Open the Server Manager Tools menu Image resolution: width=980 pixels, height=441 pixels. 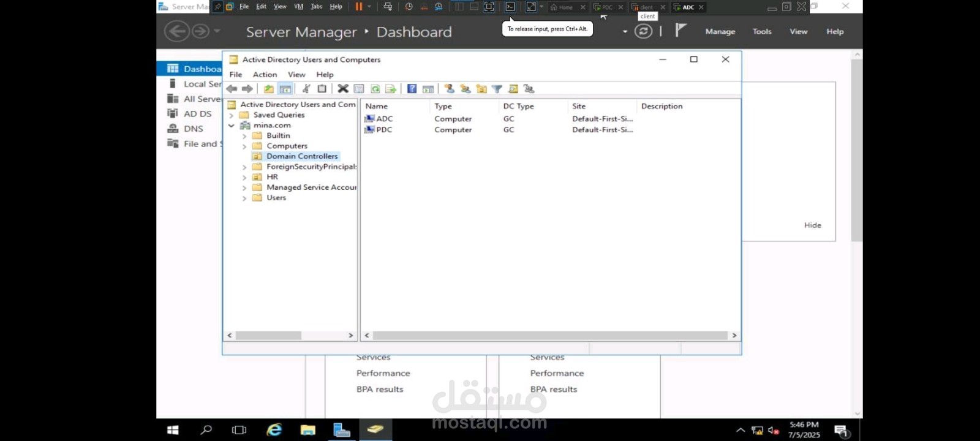click(762, 31)
